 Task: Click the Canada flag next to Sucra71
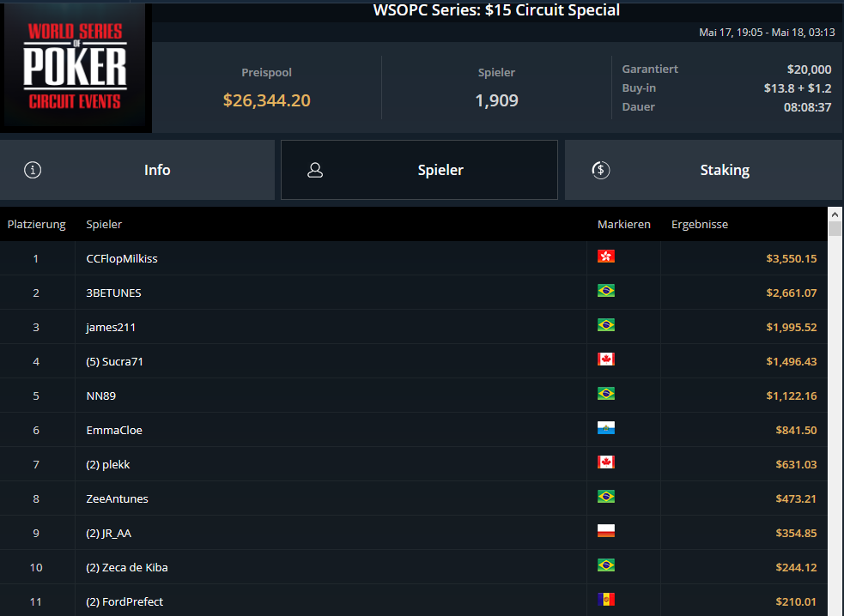(x=606, y=359)
